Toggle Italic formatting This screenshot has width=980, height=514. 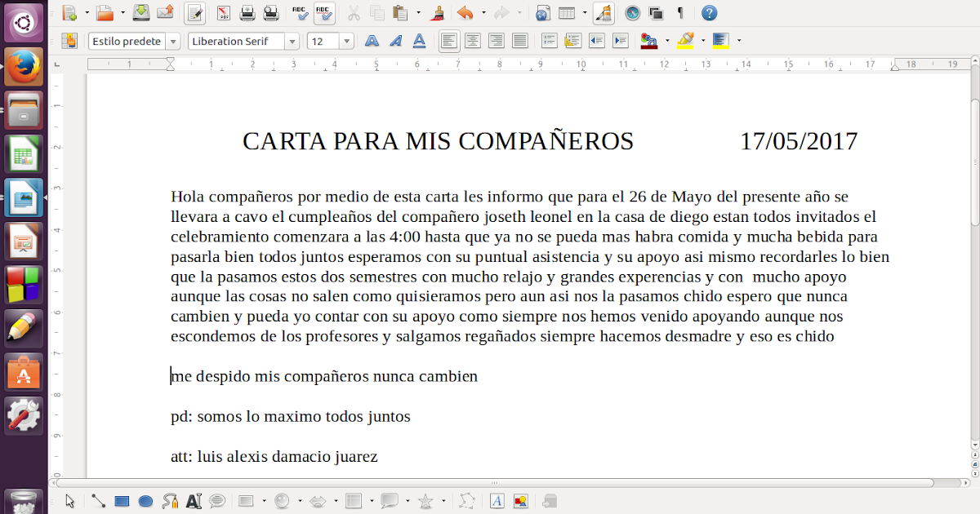tap(395, 41)
